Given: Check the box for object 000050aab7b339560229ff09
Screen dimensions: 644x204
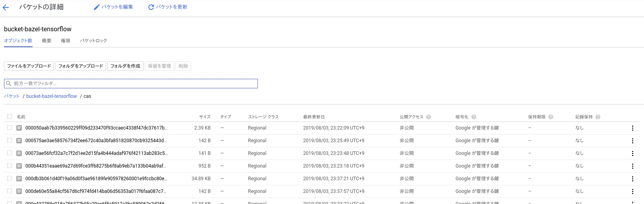Looking at the screenshot, I should 10,128.
